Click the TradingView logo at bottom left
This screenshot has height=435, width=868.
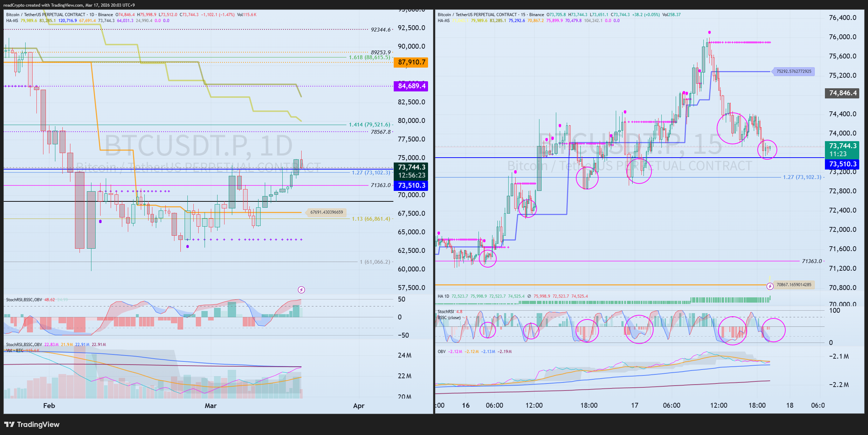32,424
